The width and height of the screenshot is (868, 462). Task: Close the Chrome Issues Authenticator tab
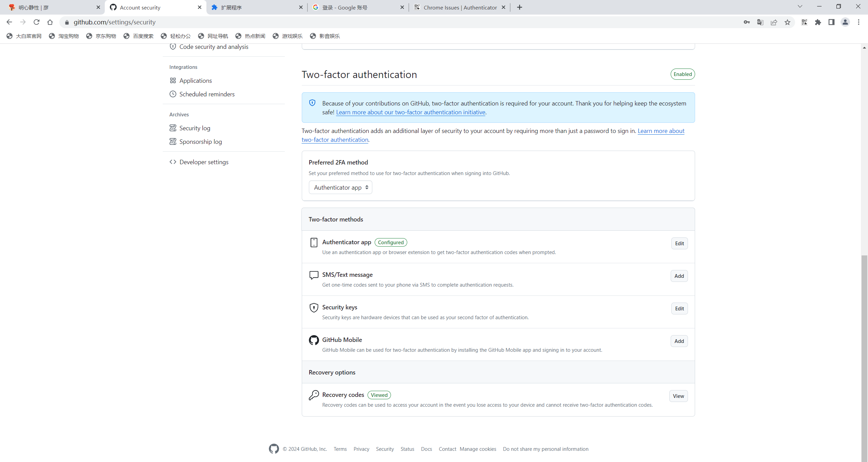coord(503,7)
